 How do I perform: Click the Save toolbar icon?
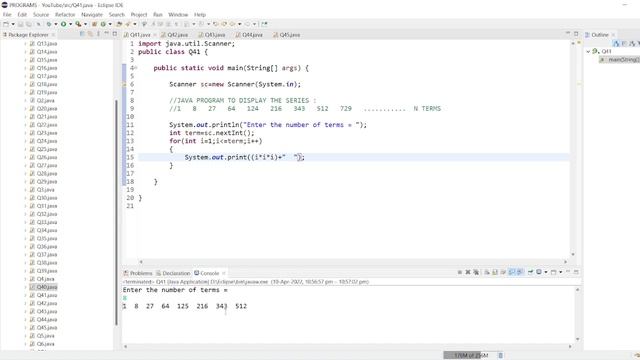coord(20,24)
